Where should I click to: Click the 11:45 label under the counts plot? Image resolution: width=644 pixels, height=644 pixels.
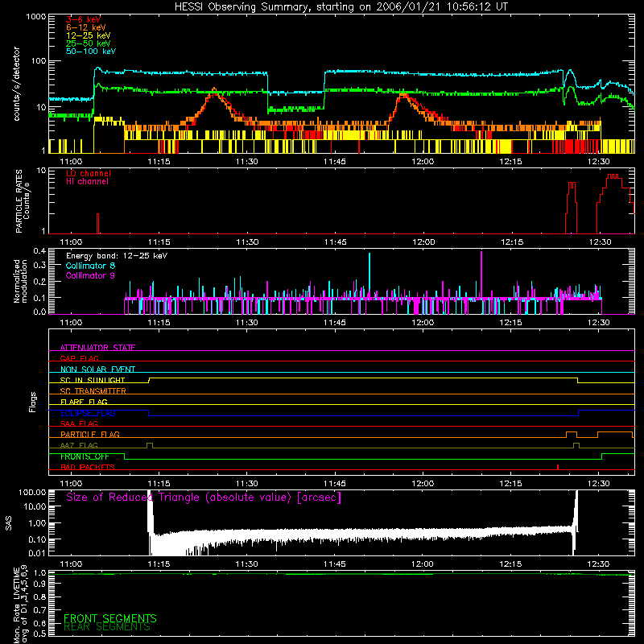pyautogui.click(x=335, y=162)
